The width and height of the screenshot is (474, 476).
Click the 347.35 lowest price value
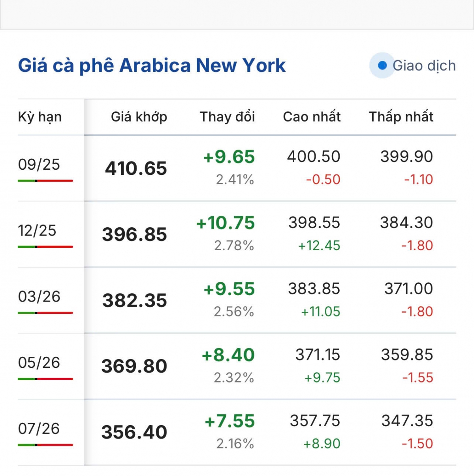click(407, 421)
